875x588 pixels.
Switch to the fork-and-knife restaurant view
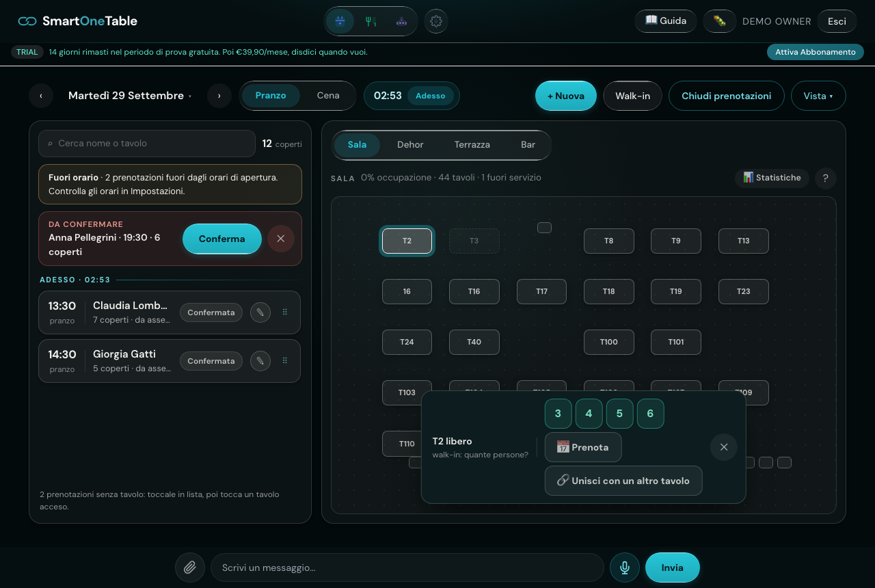371,21
